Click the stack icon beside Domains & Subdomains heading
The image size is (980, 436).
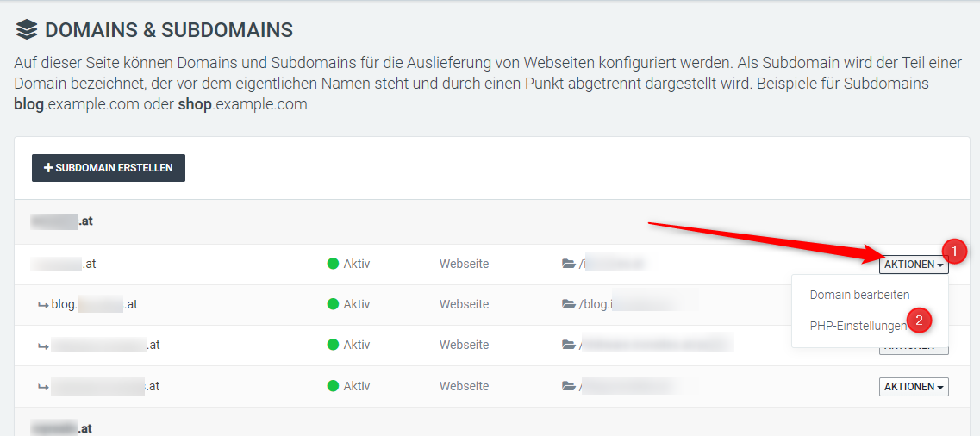point(27,30)
